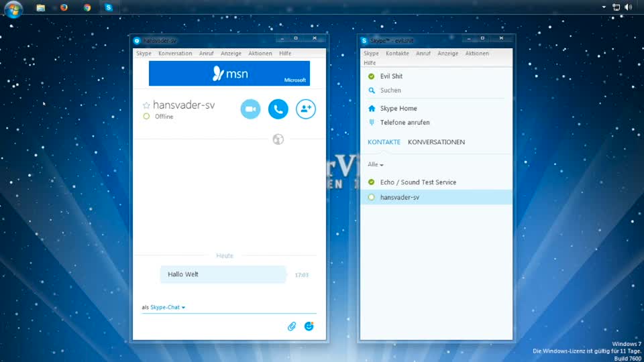Select hansvader-sv in the contact list
Viewport: 644px width, 362px height.
coord(436,197)
